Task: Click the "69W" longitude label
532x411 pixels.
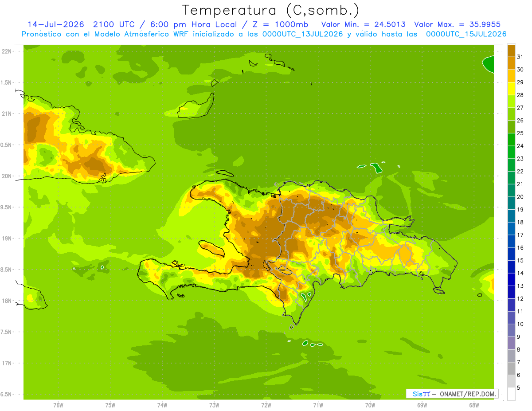Action: 422,405
